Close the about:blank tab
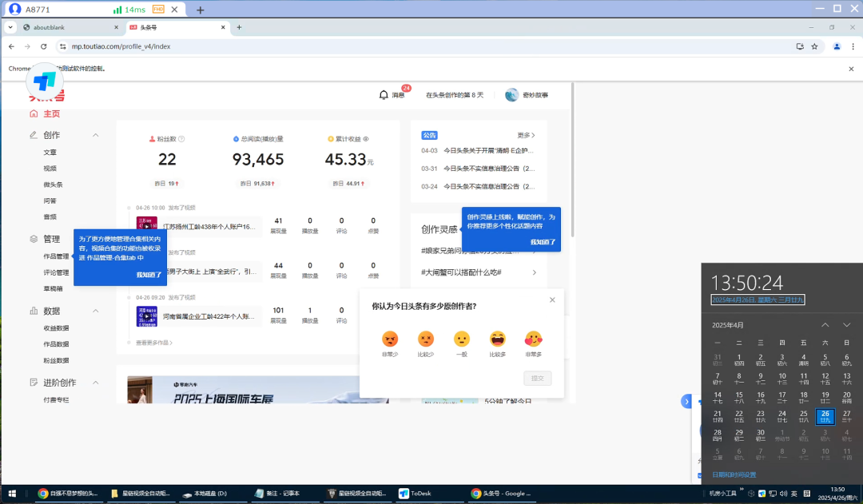The image size is (863, 504). [116, 27]
